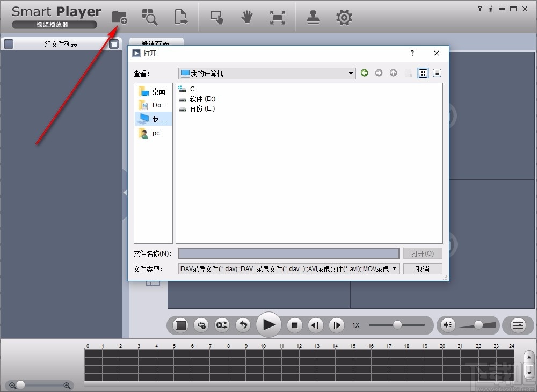Toggle fullscreen display mode
Image resolution: width=537 pixels, height=392 pixels.
click(278, 18)
